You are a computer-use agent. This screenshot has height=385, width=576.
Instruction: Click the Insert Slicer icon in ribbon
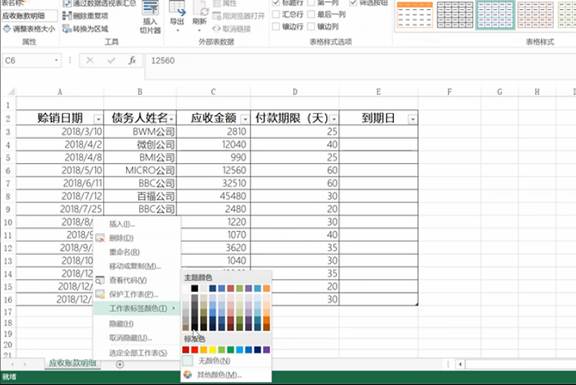tap(150, 17)
